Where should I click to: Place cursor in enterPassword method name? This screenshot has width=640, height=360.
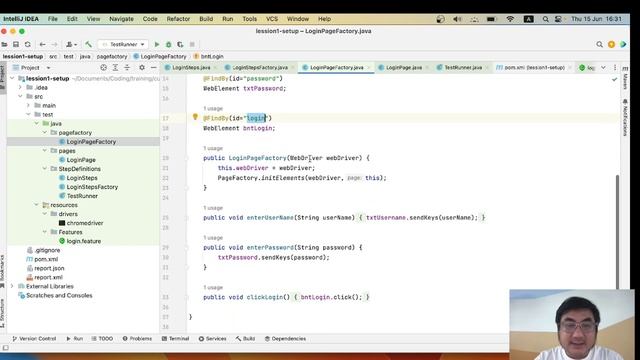[x=270, y=247]
